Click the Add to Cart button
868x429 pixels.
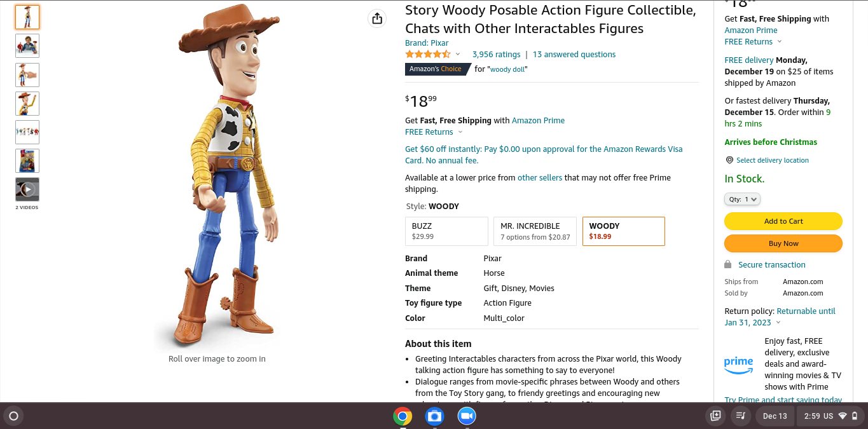pyautogui.click(x=783, y=221)
